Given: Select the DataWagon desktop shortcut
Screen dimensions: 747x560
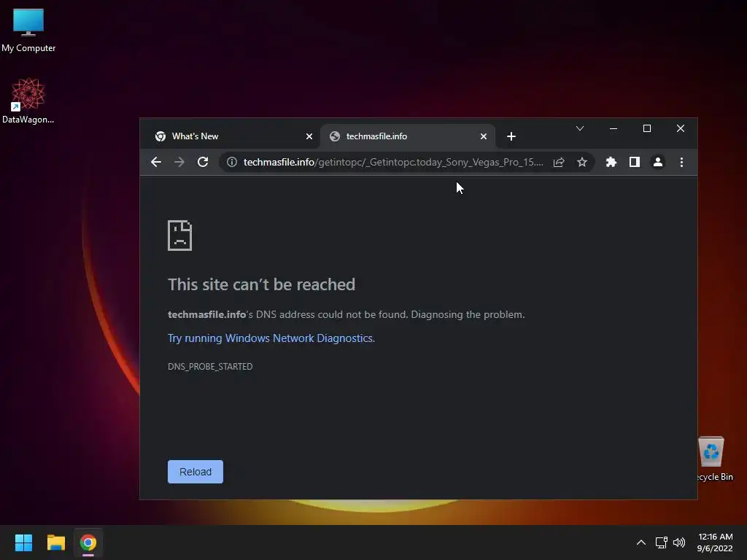Looking at the screenshot, I should 28,101.
